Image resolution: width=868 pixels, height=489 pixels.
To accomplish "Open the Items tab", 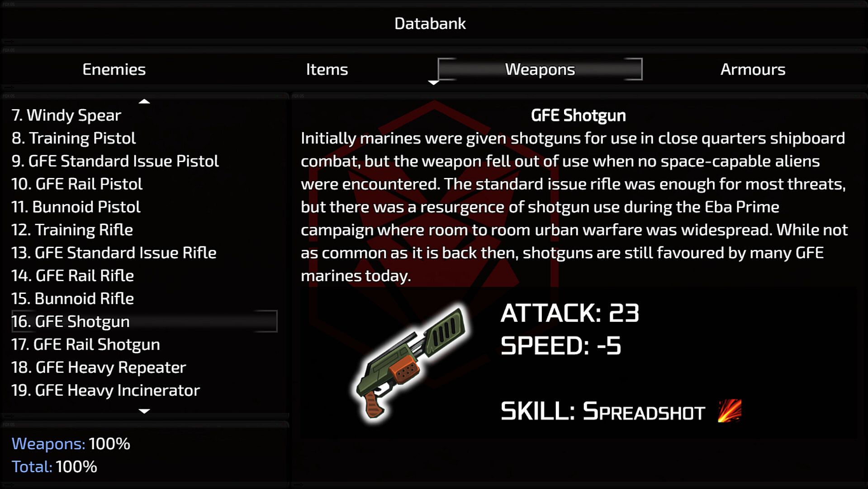I will [327, 69].
